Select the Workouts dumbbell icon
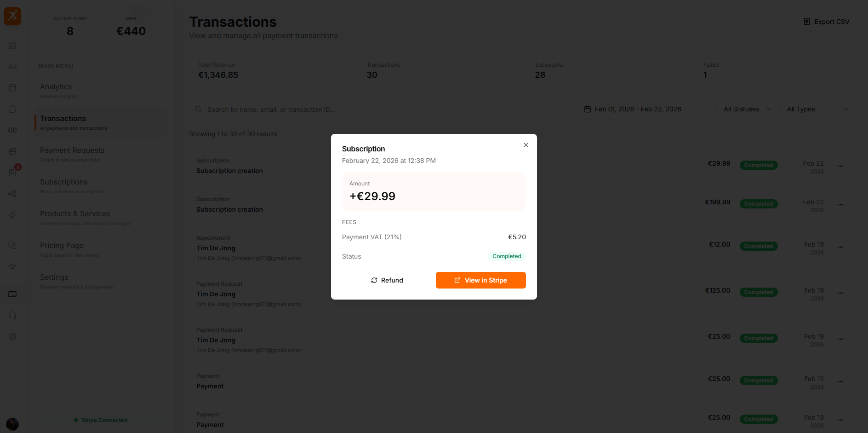This screenshot has width=868, height=433. tap(12, 130)
